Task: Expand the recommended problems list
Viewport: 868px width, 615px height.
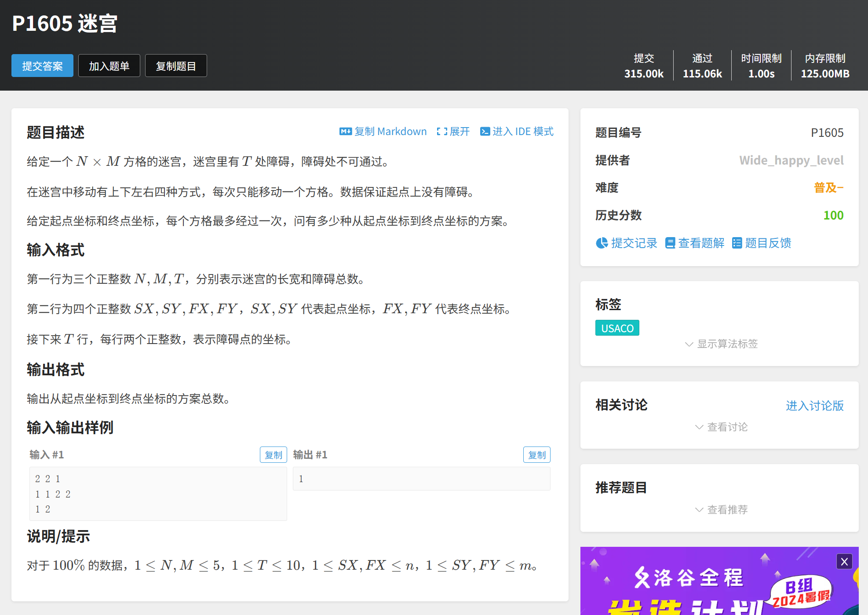Action: point(721,509)
